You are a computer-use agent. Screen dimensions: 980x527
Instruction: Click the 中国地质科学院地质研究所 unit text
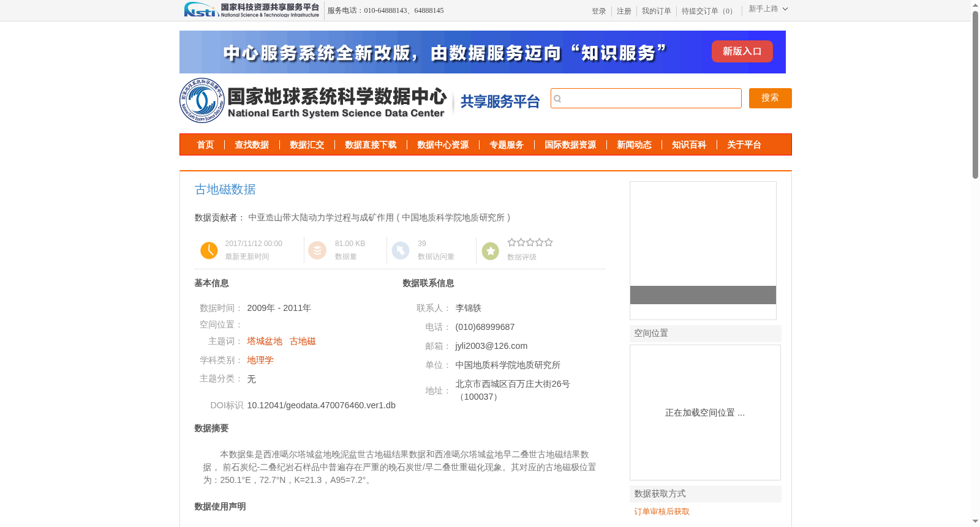point(508,365)
